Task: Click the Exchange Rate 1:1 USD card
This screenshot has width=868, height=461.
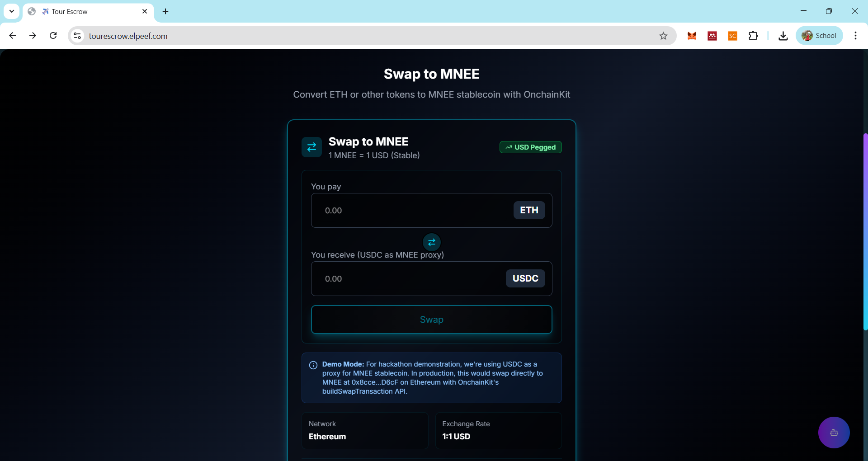Action: coord(499,431)
